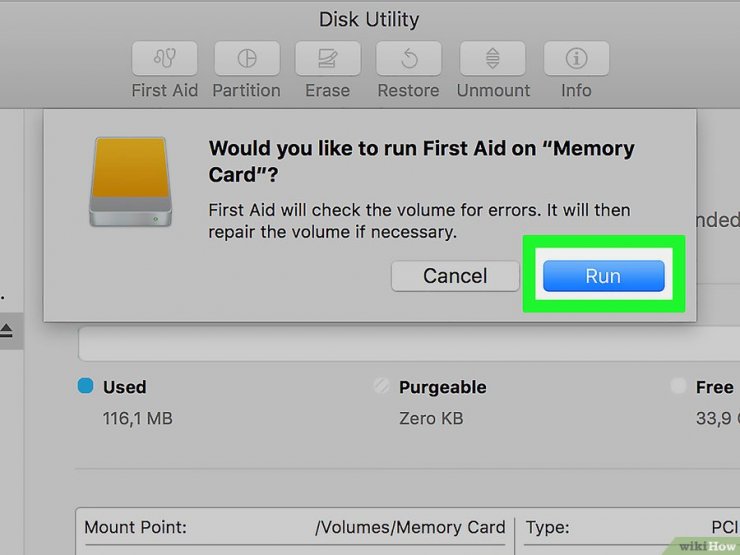Click the disk usage bar
This screenshot has width=740, height=555.
[x=409, y=343]
